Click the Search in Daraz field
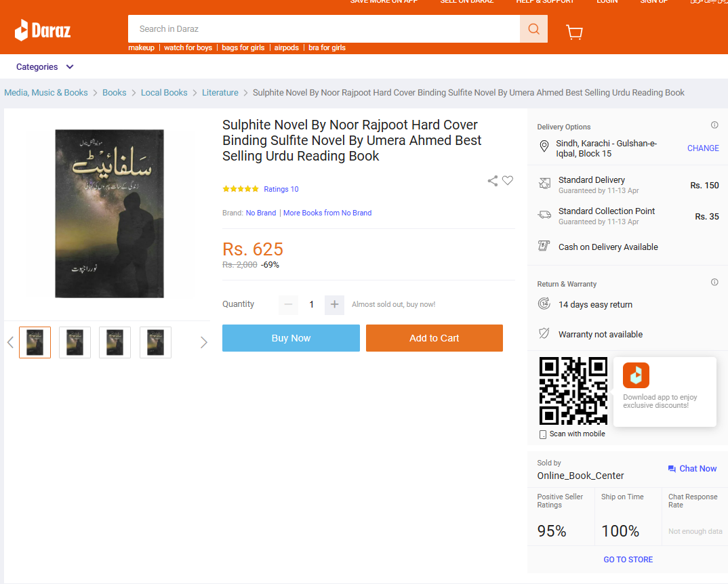Image resolution: width=728 pixels, height=584 pixels. coord(323,28)
